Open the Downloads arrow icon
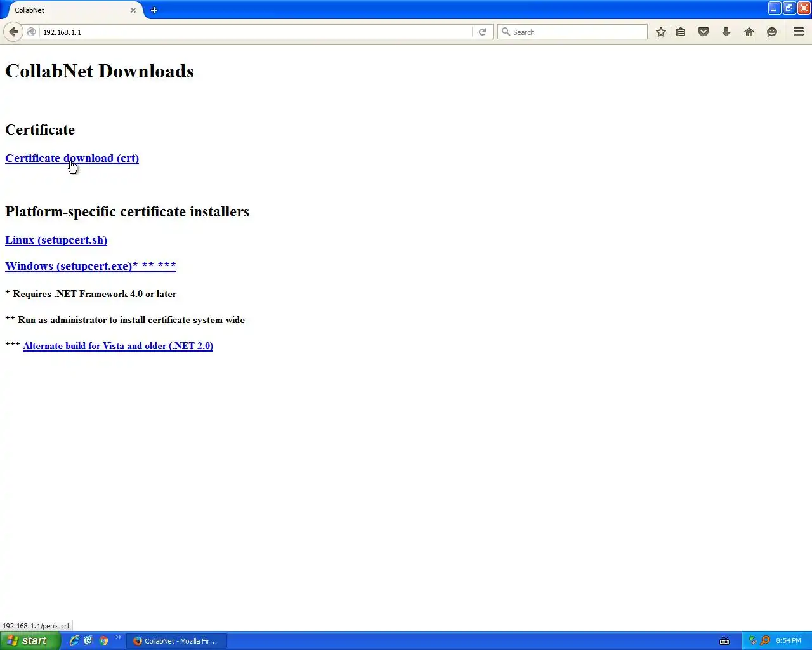812x650 pixels. coord(726,32)
